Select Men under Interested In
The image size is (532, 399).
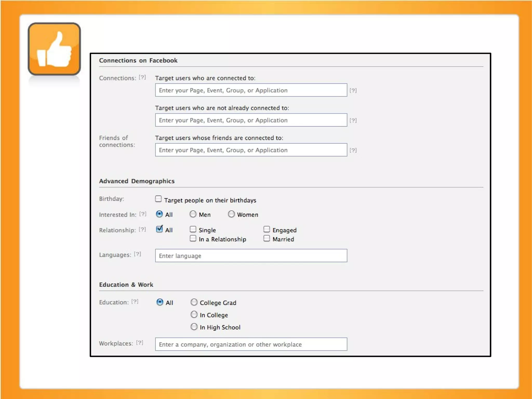193,214
